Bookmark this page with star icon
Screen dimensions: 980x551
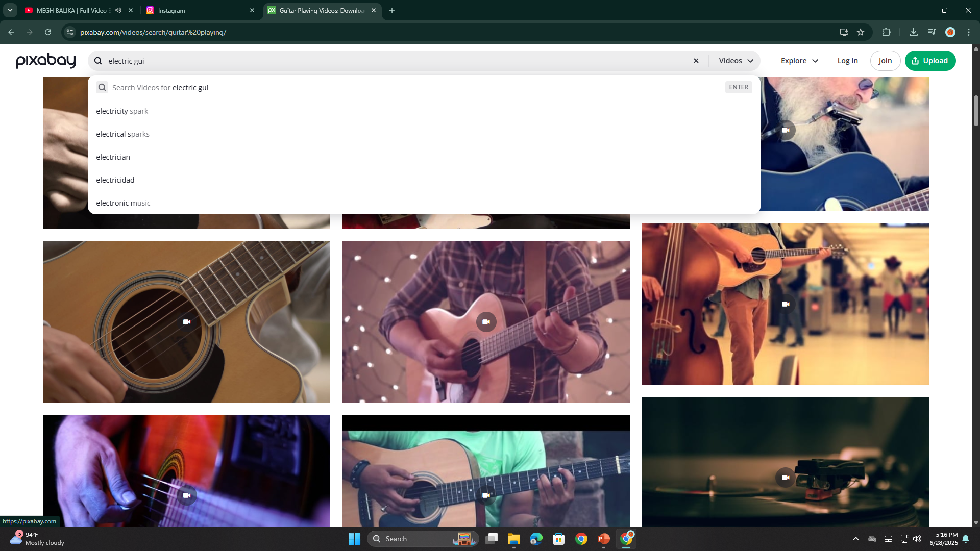(x=861, y=32)
